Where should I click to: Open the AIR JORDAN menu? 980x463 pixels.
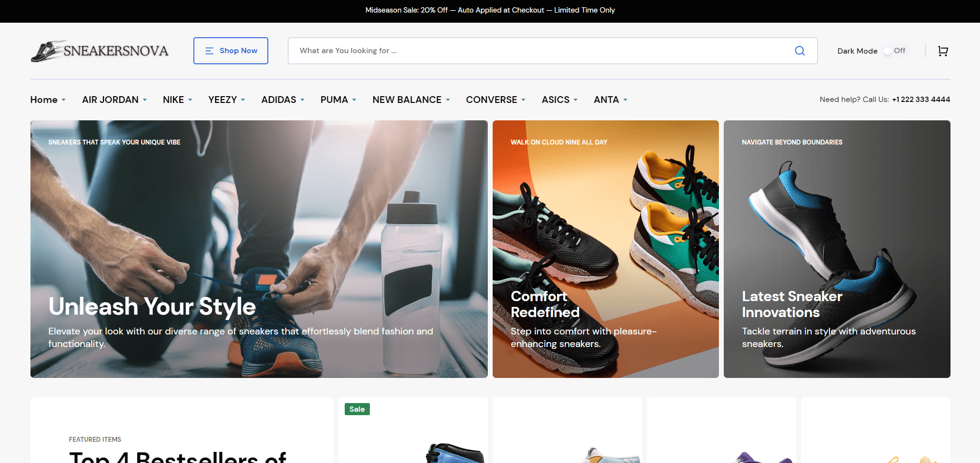pyautogui.click(x=110, y=100)
